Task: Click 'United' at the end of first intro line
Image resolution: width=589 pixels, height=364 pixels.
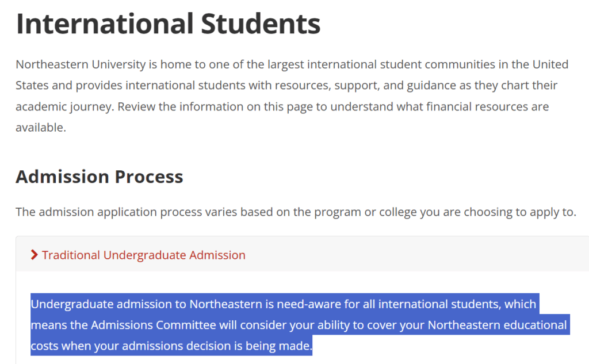Action: (550, 64)
